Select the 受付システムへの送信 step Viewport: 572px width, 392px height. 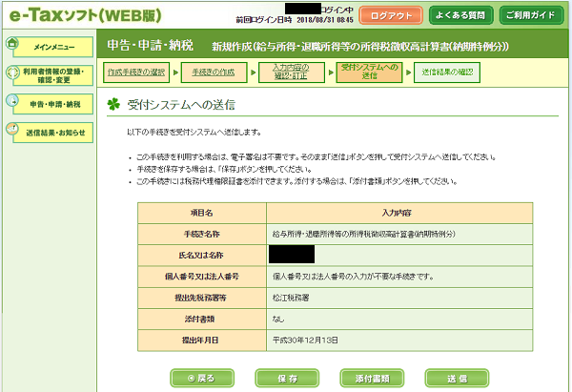[369, 72]
